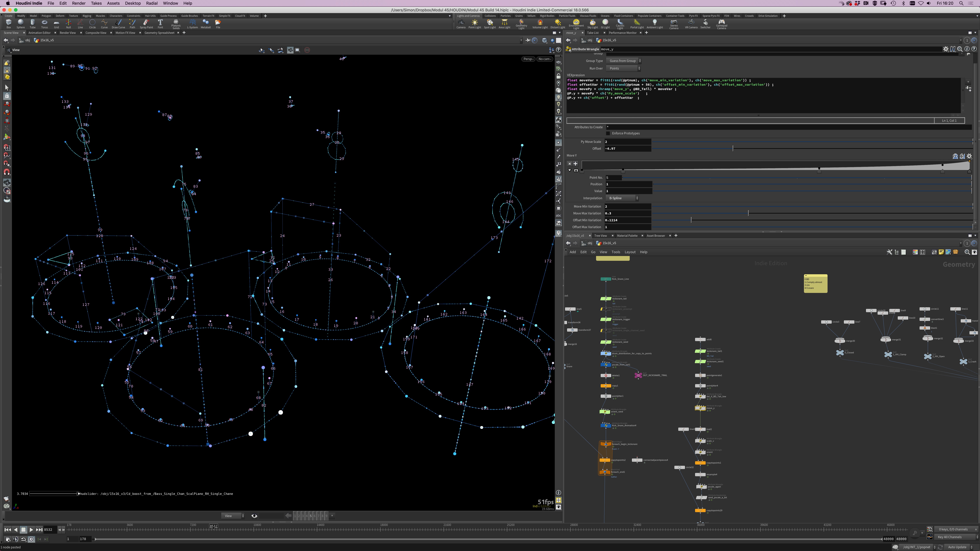Click the parameter pane search magnifier icon
The height and width of the screenshot is (551, 980).
pos(960,49)
